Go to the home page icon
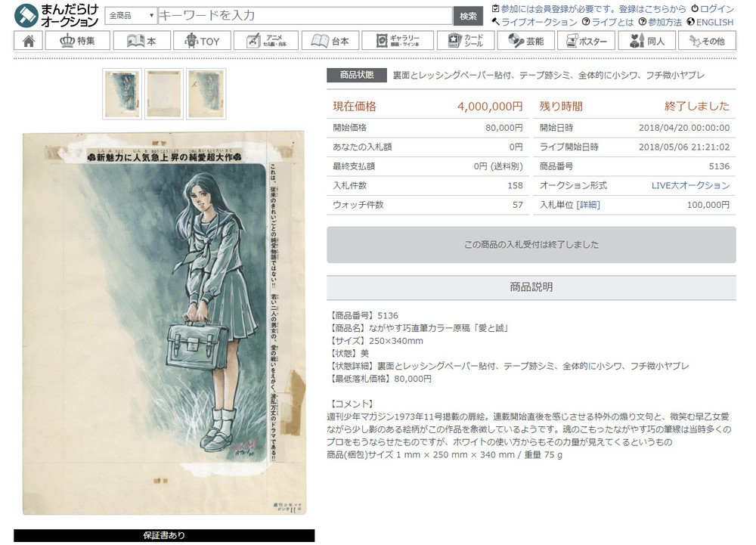Screen dimensions: 756x545 tap(29, 41)
